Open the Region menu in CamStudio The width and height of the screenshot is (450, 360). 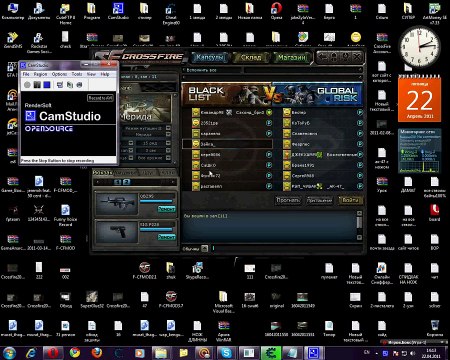[x=40, y=74]
